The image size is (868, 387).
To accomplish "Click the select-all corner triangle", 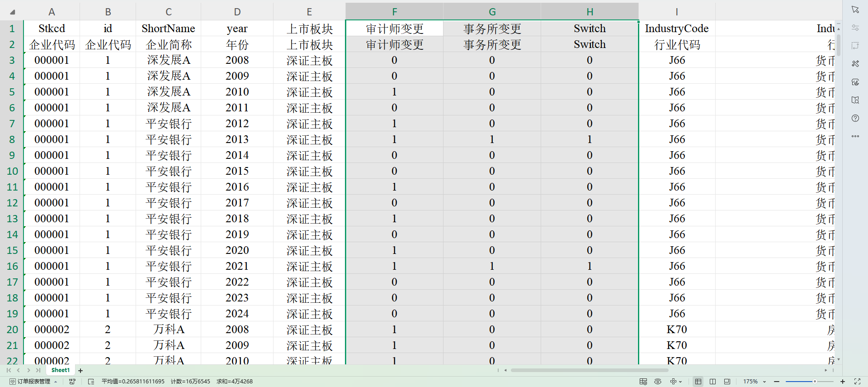I will 12,12.
